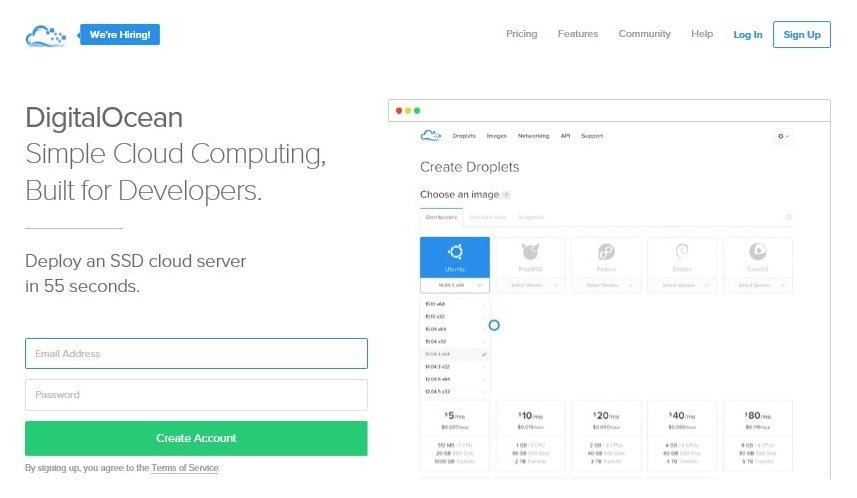Open the Fedora Select Version dropdown
857x498 pixels.
coord(606,285)
